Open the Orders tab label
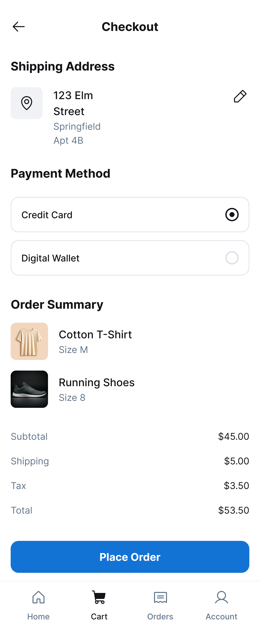 coord(160,617)
